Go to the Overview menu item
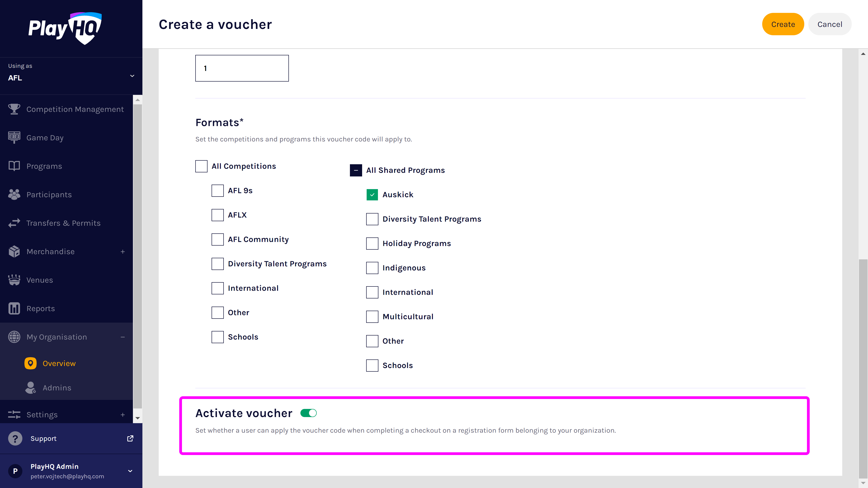Screen dimensions: 868x488 (59, 363)
